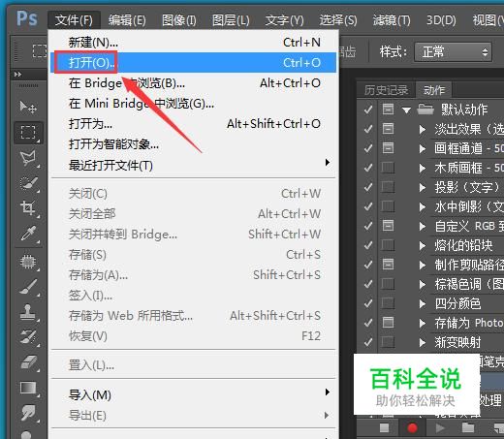
Task: Select the Rectangular Marquee tool in toolbox
Action: [28, 133]
